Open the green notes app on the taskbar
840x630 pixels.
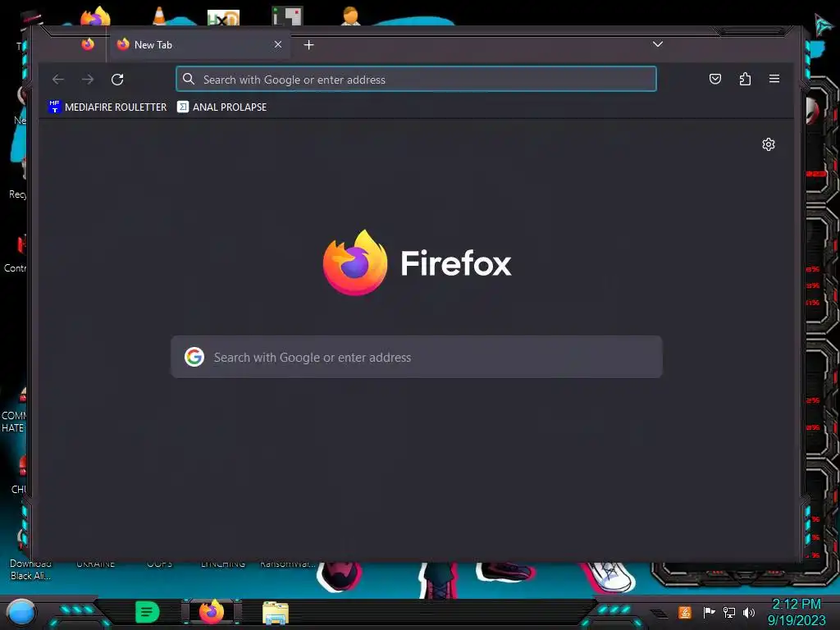(x=148, y=612)
